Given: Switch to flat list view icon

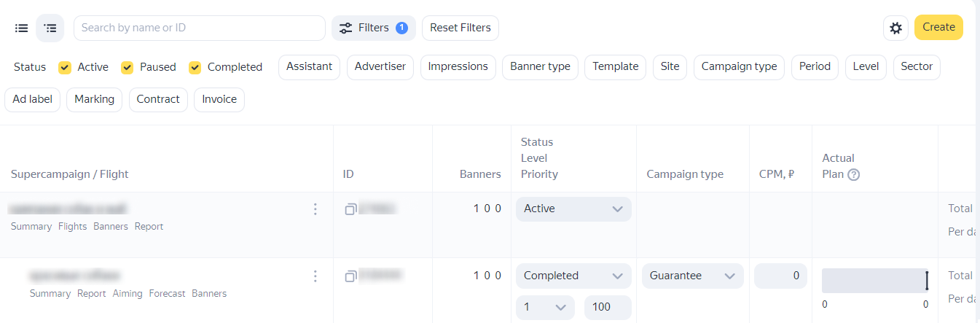Looking at the screenshot, I should coord(22,28).
